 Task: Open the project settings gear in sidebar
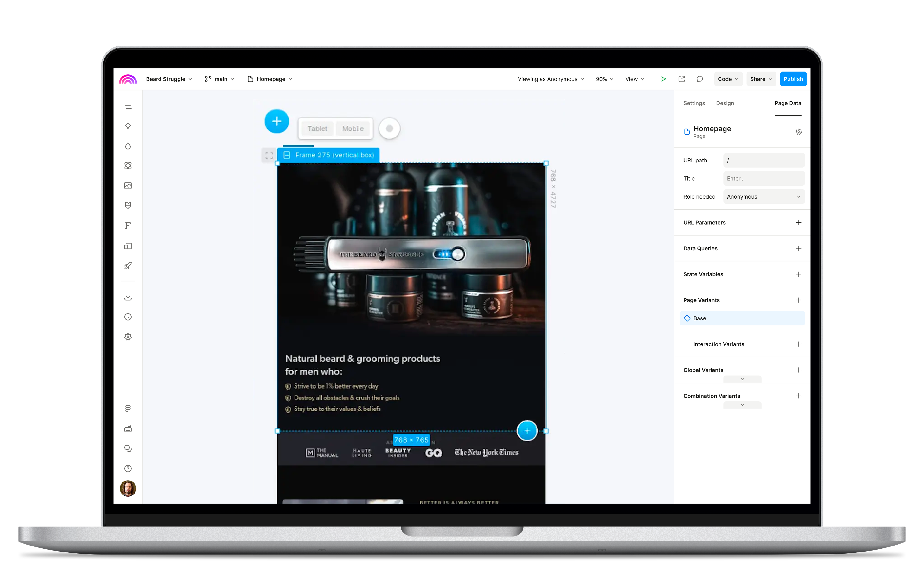click(128, 337)
